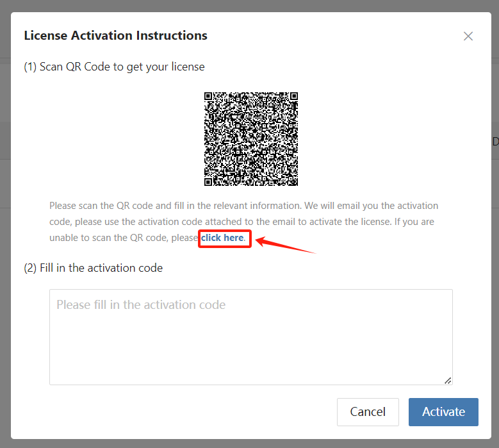Image resolution: width=499 pixels, height=448 pixels.
Task: Close the License Activation Instructions dialog
Action: pyautogui.click(x=468, y=36)
